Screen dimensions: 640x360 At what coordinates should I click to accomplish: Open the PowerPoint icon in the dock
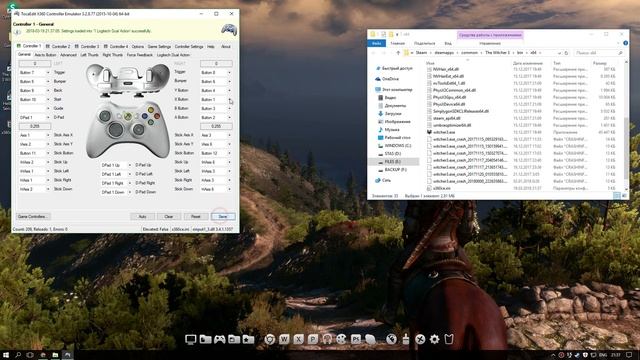pyautogui.click(x=313, y=339)
